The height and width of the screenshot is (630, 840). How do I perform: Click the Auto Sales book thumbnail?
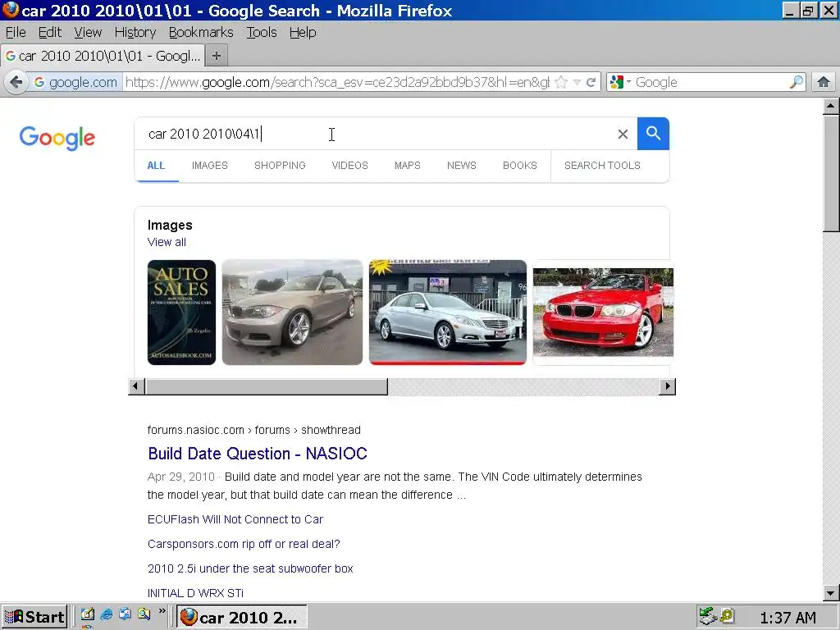coord(181,313)
